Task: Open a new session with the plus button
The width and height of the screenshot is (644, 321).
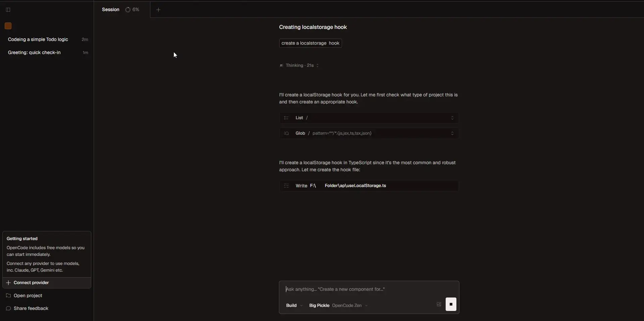Action: (x=158, y=10)
